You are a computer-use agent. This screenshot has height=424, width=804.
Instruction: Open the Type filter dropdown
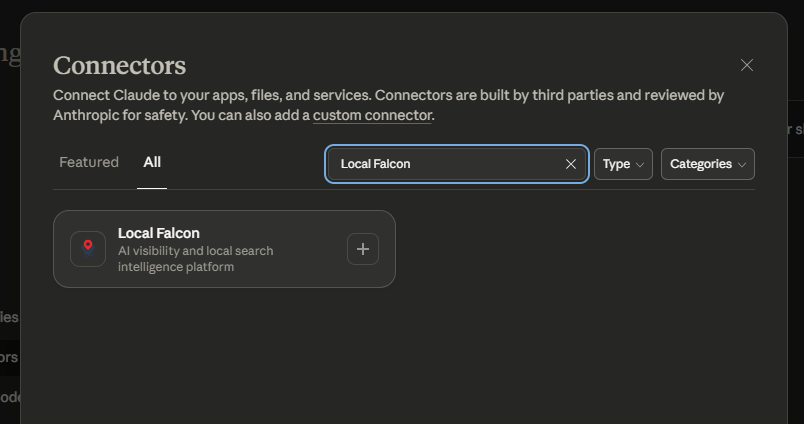(x=622, y=164)
